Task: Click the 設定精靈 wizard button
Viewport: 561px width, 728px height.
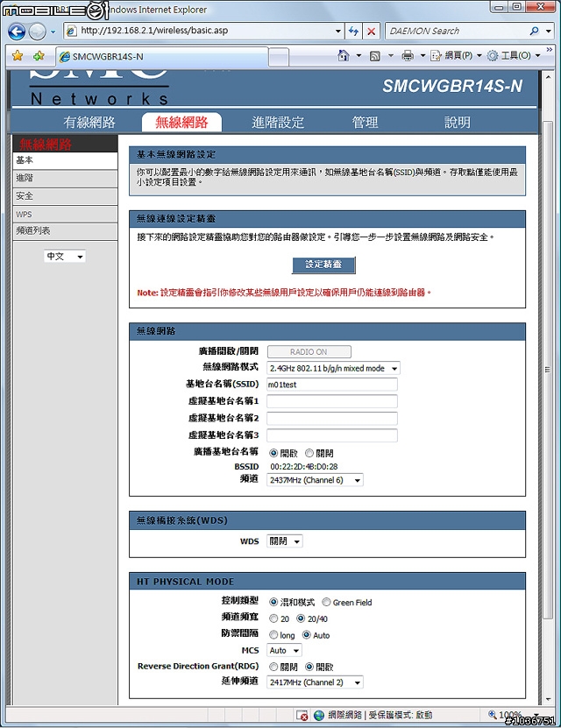Action: (x=323, y=265)
